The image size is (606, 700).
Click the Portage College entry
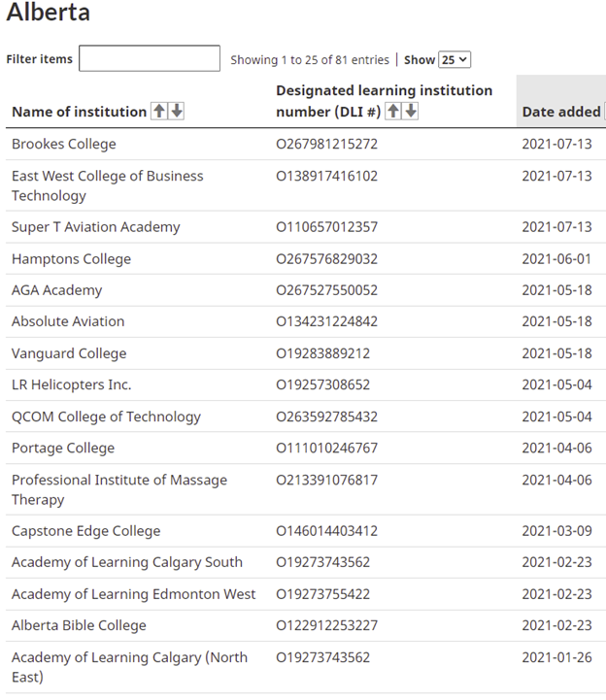(x=63, y=449)
